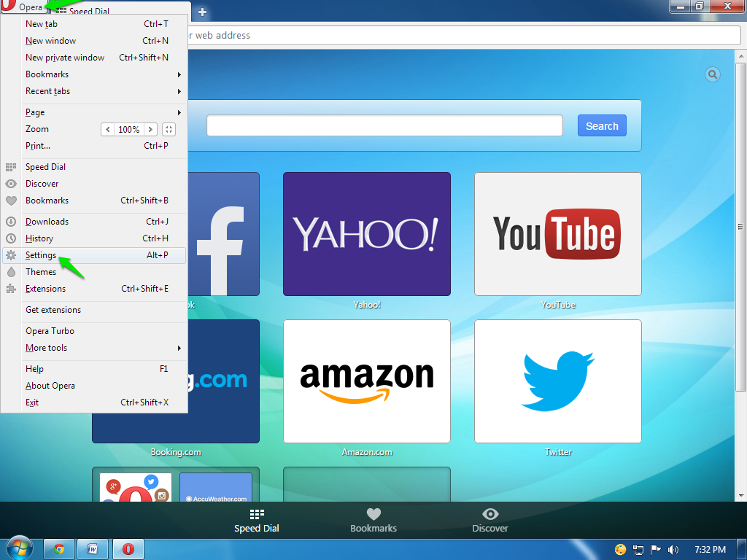The image size is (747, 560).
Task: Expand the Recent tabs submenu
Action: [94, 91]
